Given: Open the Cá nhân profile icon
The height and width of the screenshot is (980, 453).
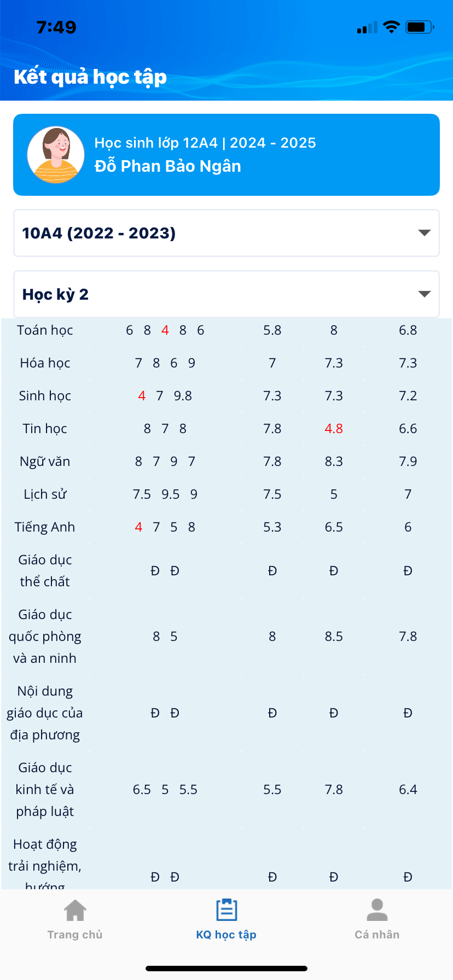Looking at the screenshot, I should (377, 910).
